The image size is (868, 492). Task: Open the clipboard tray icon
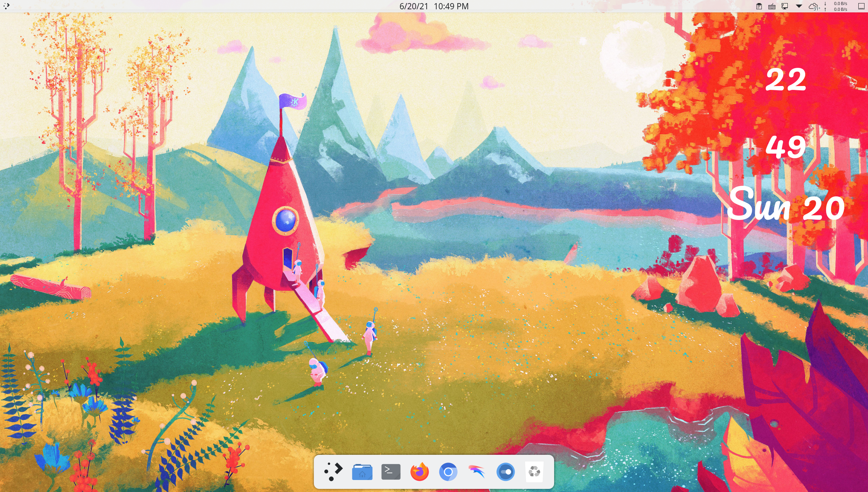tap(759, 6)
